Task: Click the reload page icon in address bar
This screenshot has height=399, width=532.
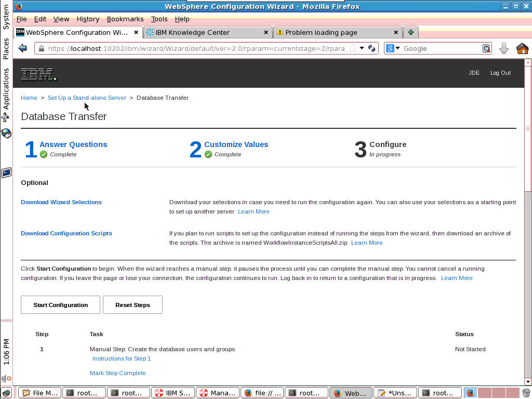Action: click(x=372, y=48)
